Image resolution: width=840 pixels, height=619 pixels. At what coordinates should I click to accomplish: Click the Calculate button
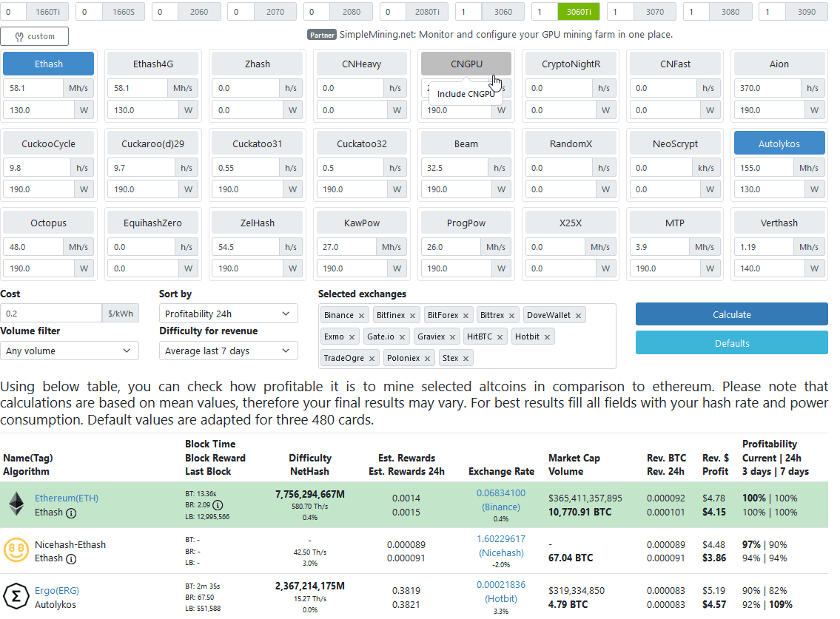[x=732, y=314]
